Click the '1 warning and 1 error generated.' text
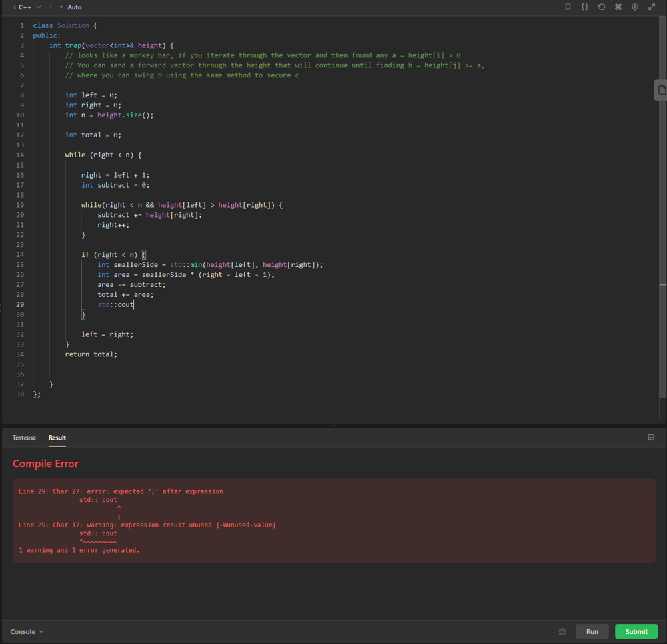Viewport: 667px width, 644px height. (x=79, y=550)
